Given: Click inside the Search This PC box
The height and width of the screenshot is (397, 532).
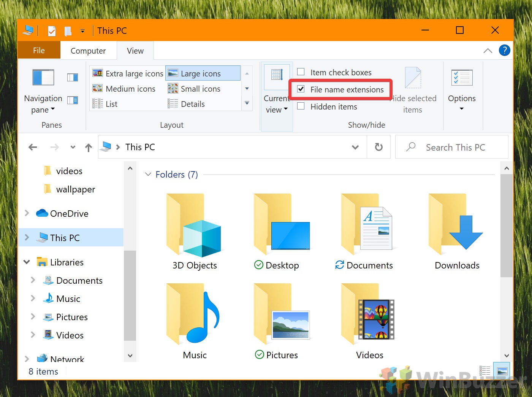Looking at the screenshot, I should point(452,147).
